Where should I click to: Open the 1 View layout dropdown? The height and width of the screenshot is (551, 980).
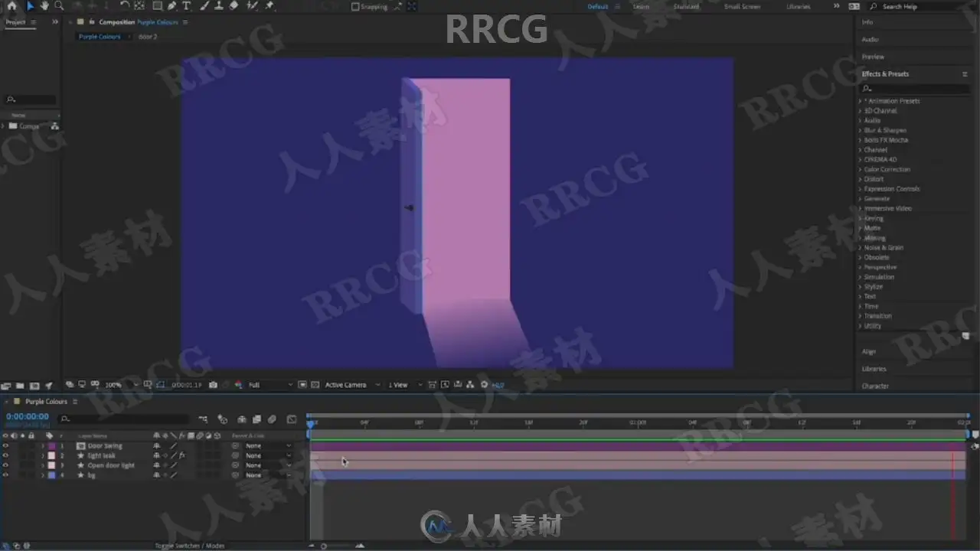[x=405, y=385]
